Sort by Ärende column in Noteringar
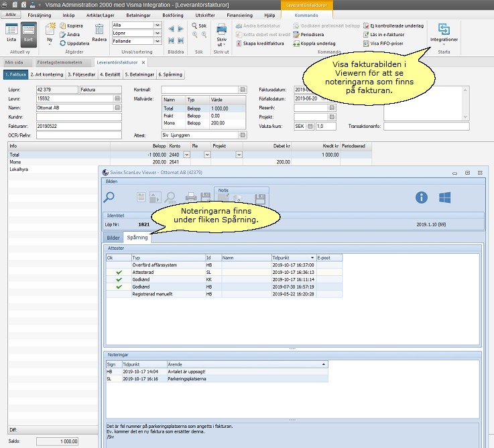The image size is (494, 448). click(247, 364)
